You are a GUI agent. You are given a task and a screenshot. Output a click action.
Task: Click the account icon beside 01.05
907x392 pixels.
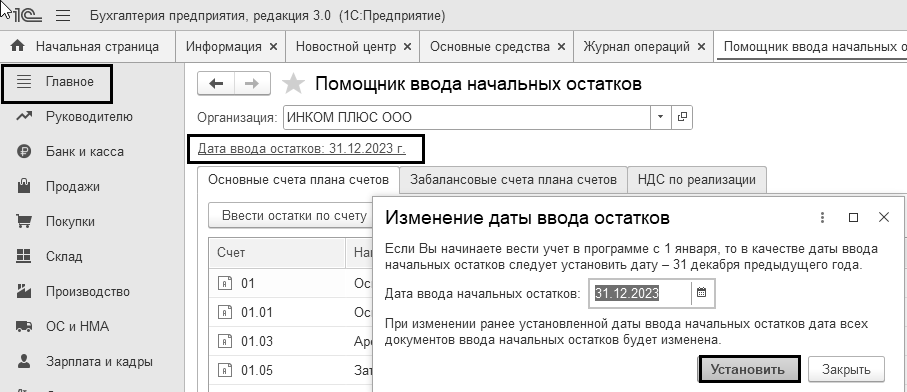point(224,370)
